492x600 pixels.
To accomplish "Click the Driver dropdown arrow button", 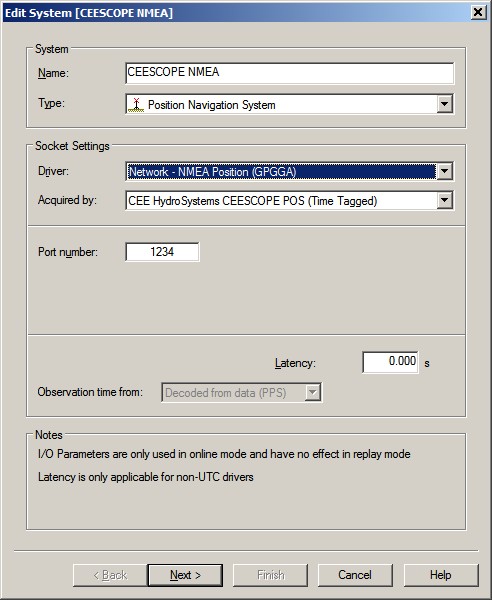I will click(445, 171).
